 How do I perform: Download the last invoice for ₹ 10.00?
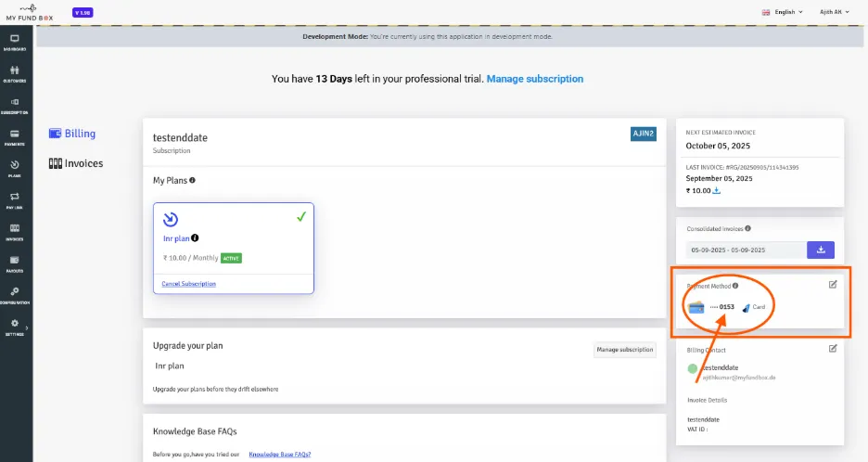tap(716, 190)
